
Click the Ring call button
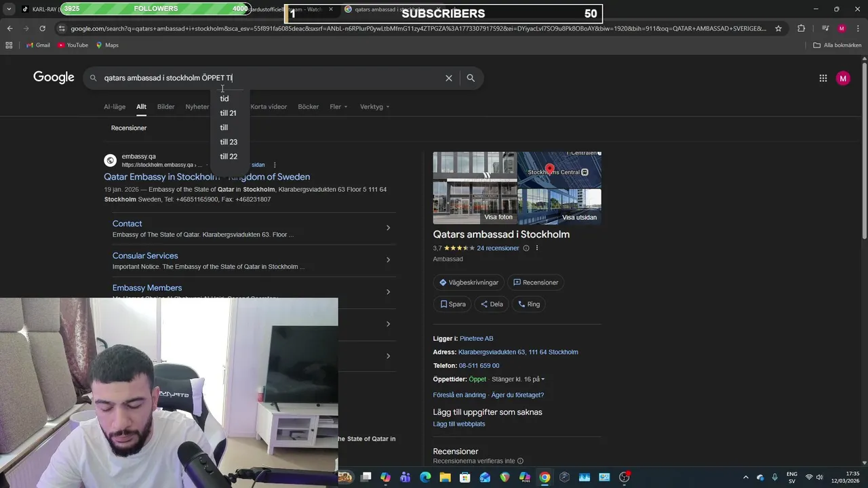click(529, 304)
